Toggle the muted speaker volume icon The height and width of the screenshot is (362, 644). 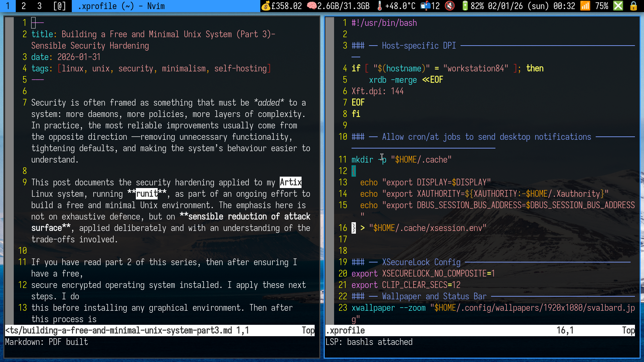coord(450,6)
